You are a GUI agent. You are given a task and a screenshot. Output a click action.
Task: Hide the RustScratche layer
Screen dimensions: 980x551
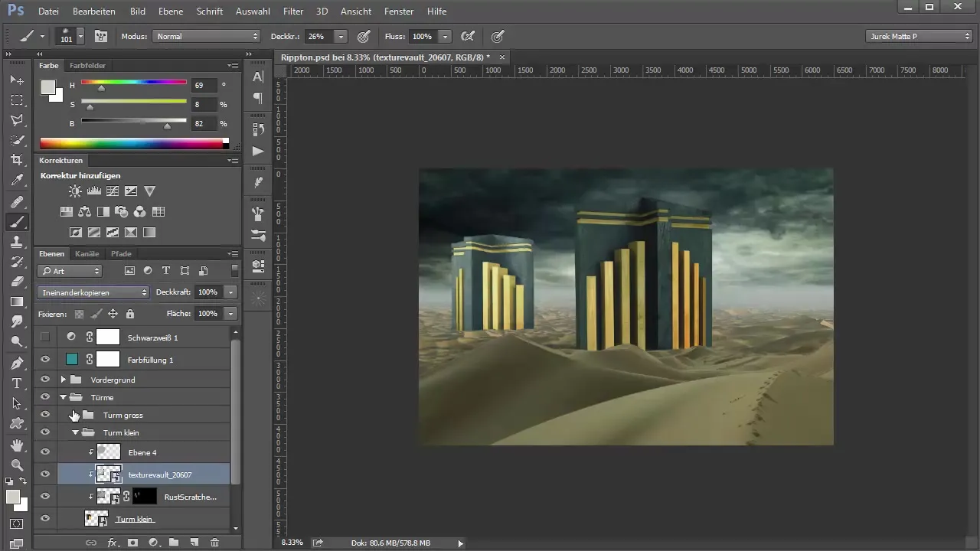[x=45, y=497]
